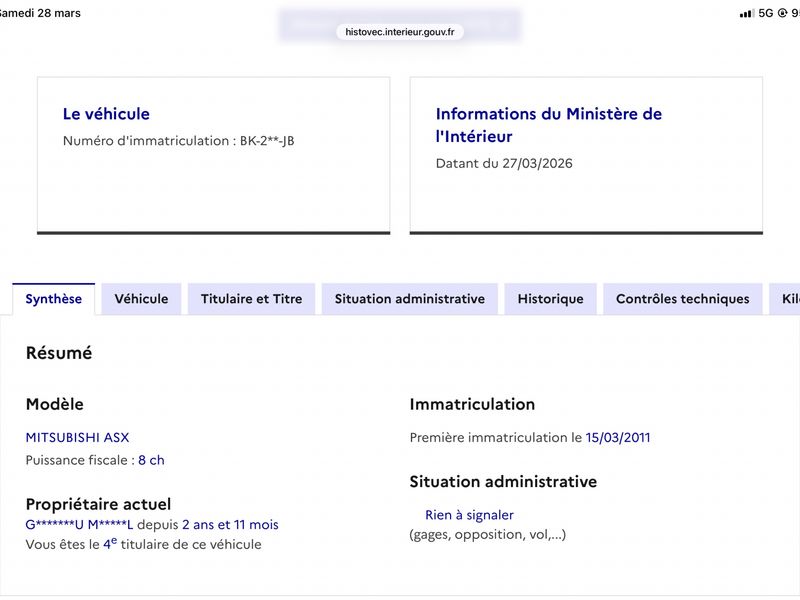Click the 'Samedi 28 mars' date in status bar
Image resolution: width=800 pixels, height=600 pixels.
(x=40, y=13)
